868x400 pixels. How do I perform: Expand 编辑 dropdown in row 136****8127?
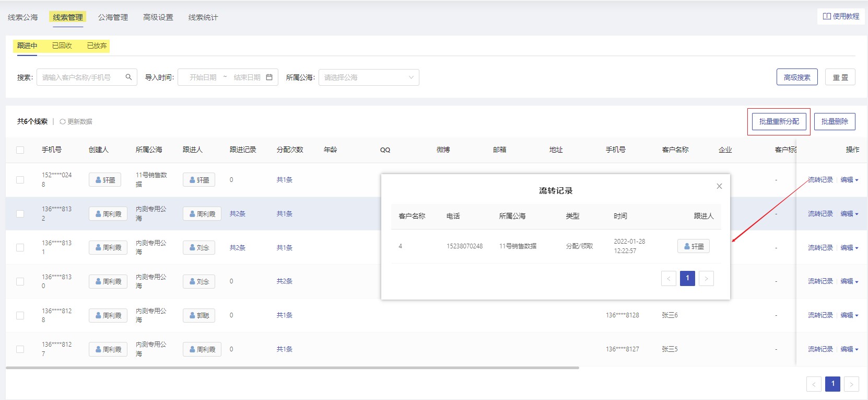[849, 349]
